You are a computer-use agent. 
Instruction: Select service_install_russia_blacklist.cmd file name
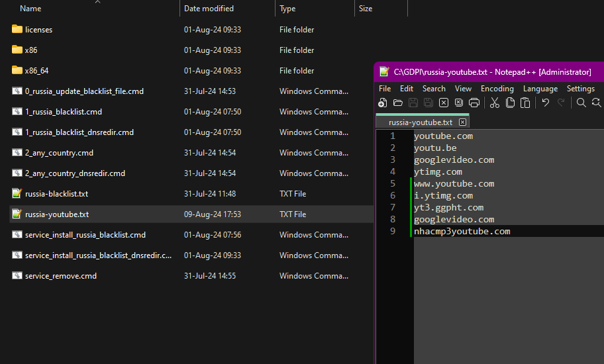tap(85, 235)
